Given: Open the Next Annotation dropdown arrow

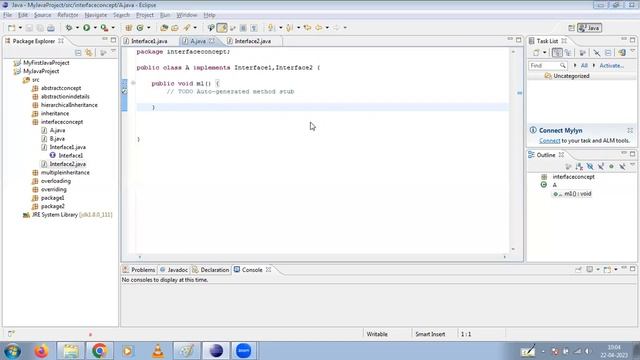Looking at the screenshot, I should [x=280, y=28].
